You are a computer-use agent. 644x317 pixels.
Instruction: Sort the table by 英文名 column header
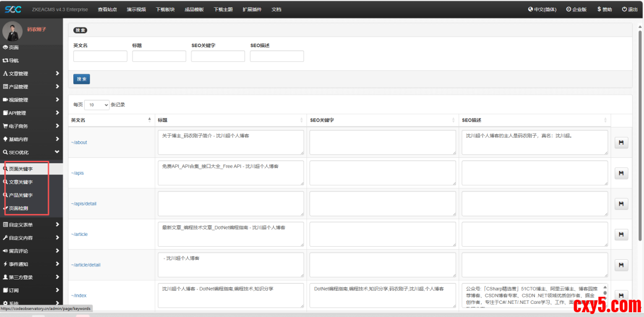pos(110,120)
